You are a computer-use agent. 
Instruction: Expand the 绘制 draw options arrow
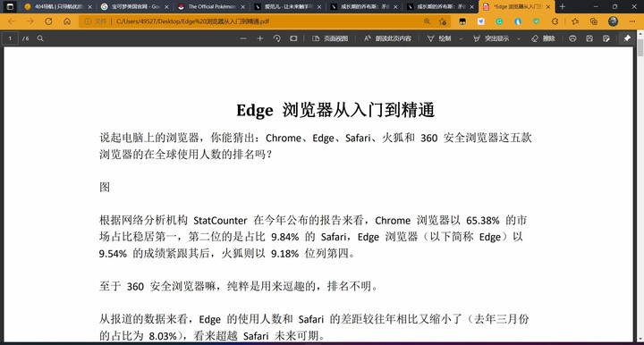click(x=461, y=38)
